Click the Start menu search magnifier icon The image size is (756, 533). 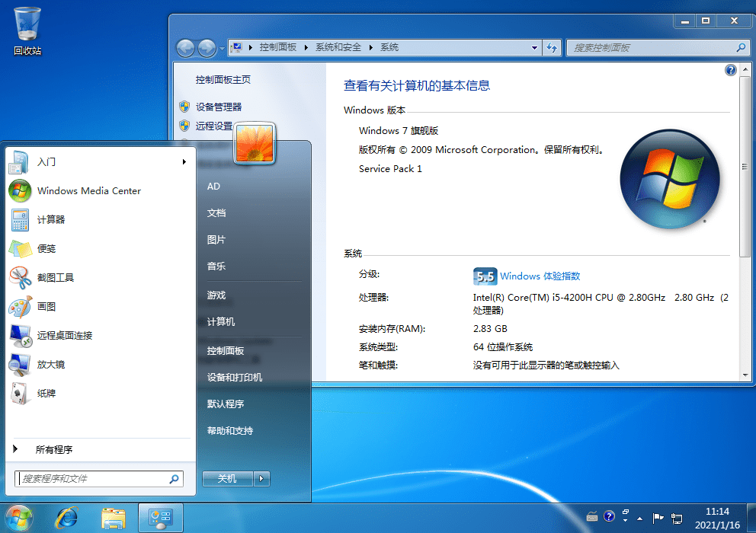point(174,478)
